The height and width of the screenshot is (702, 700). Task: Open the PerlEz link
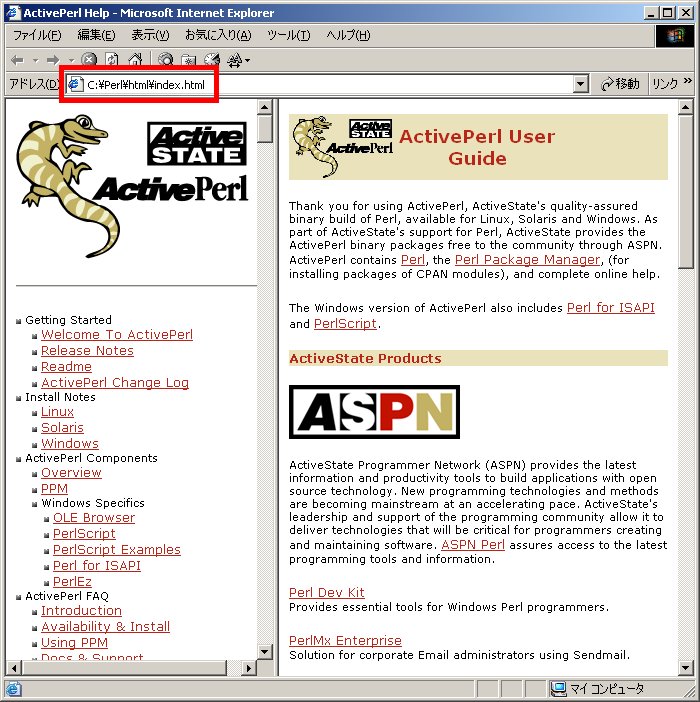click(x=72, y=582)
